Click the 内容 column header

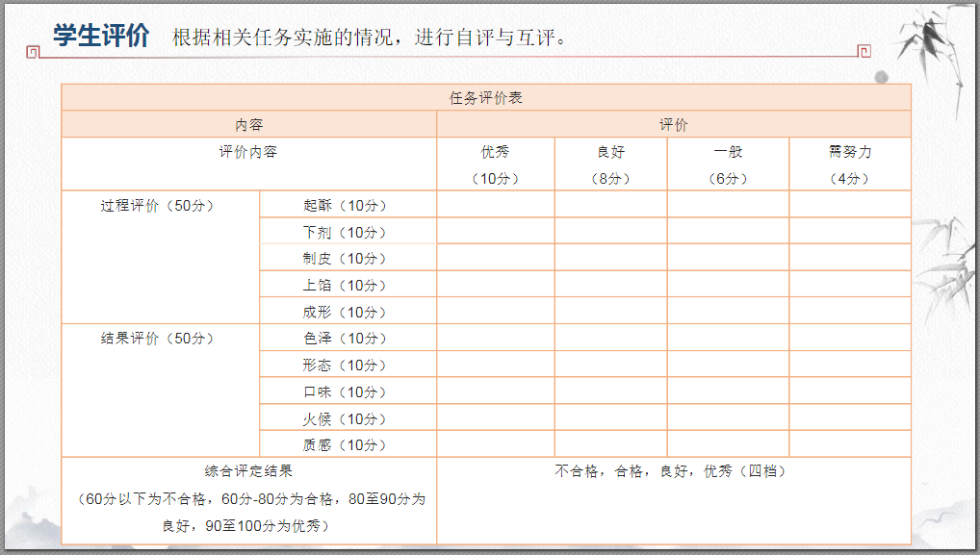pos(248,124)
